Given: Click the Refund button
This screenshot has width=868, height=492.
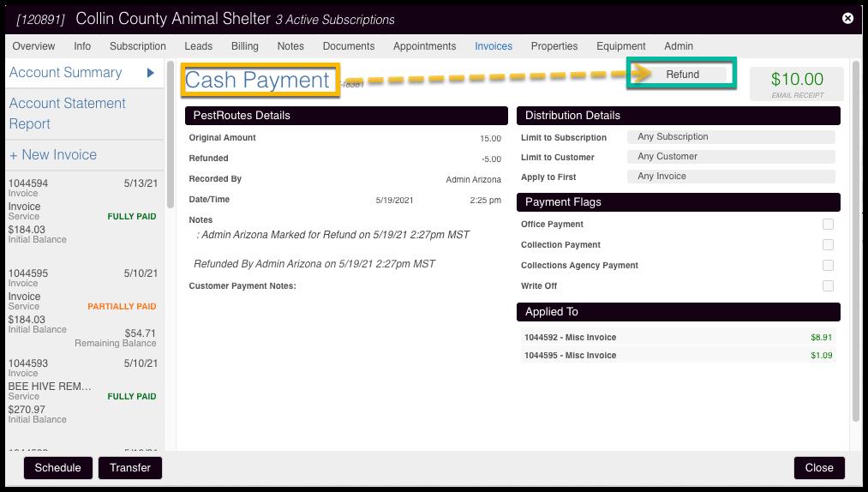Looking at the screenshot, I should pos(682,75).
